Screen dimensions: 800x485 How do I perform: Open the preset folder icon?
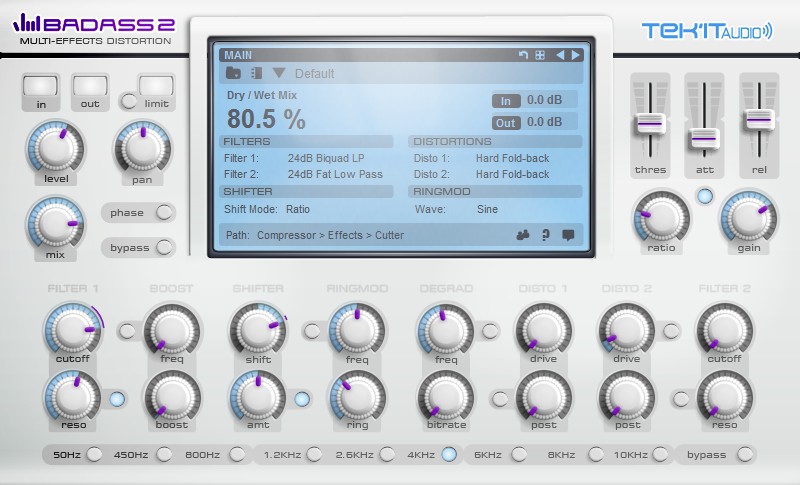coord(233,73)
